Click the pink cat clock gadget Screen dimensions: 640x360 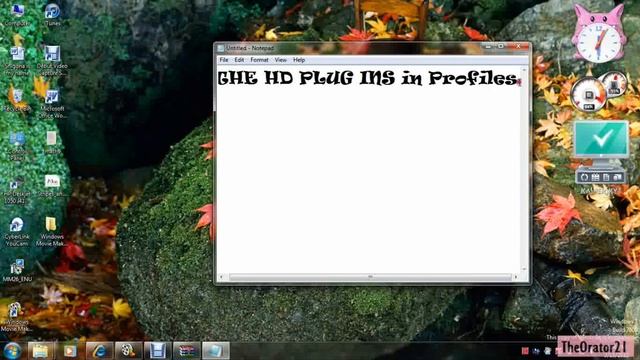click(598, 34)
